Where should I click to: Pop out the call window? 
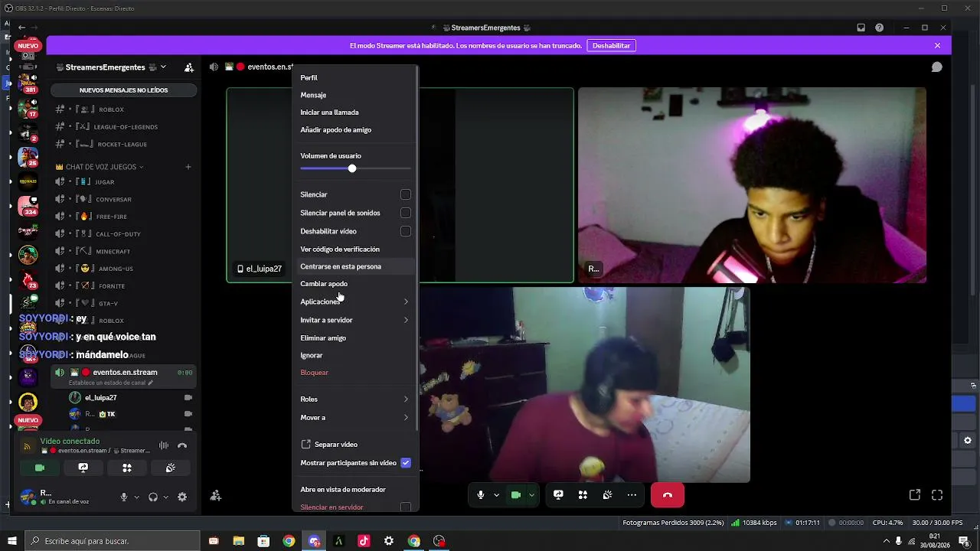pyautogui.click(x=915, y=495)
